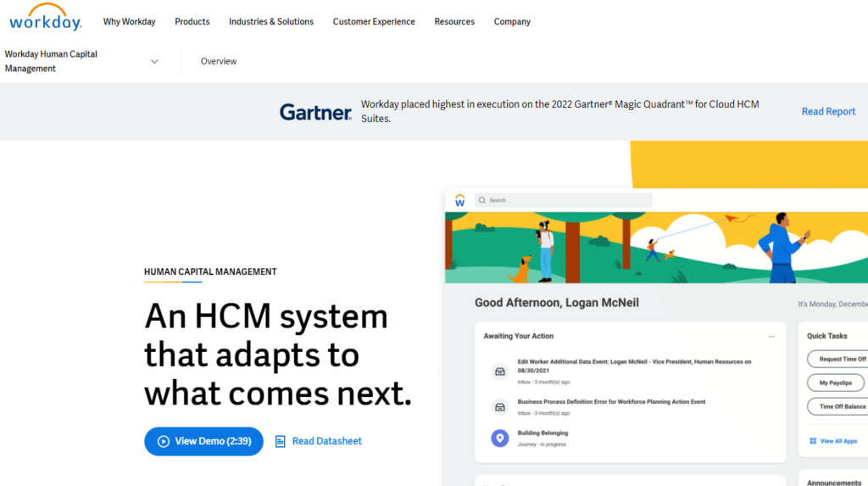
Task: Click inbox icon beside Business Process Definition Error
Action: [500, 407]
